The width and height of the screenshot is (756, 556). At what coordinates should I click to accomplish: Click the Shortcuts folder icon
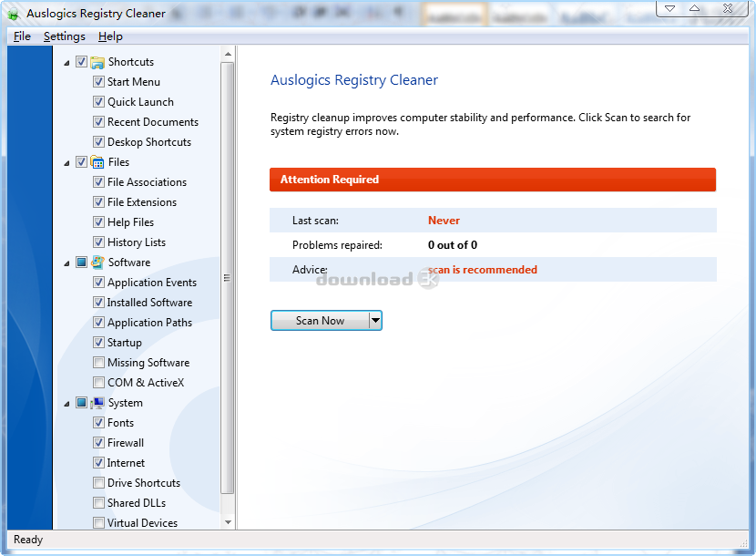(x=97, y=62)
